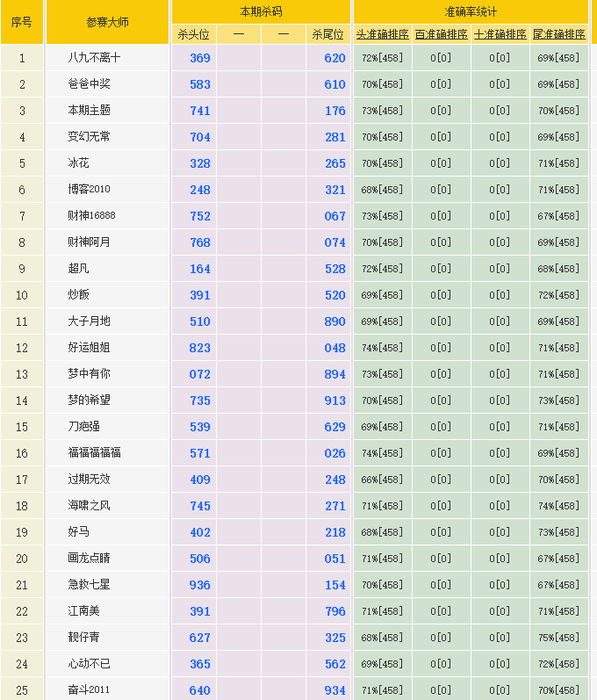Click the 杀尾位 column header
The height and width of the screenshot is (700, 597).
(327, 34)
